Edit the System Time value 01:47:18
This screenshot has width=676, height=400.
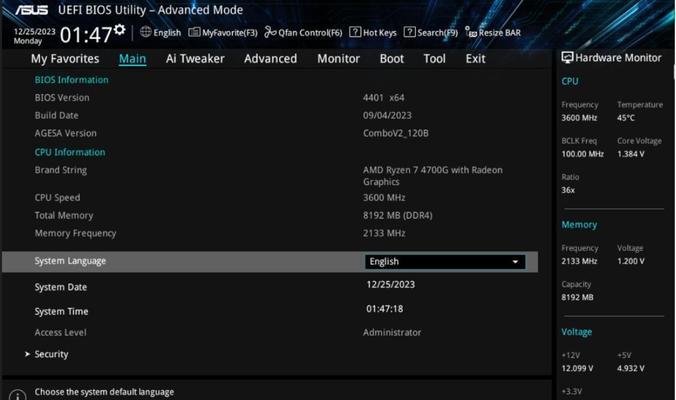tap(385, 309)
